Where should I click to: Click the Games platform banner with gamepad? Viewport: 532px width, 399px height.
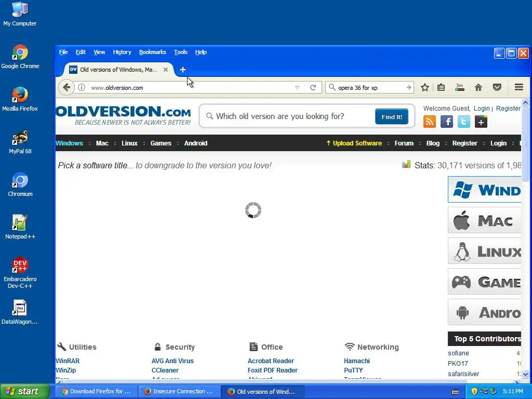pos(485,281)
